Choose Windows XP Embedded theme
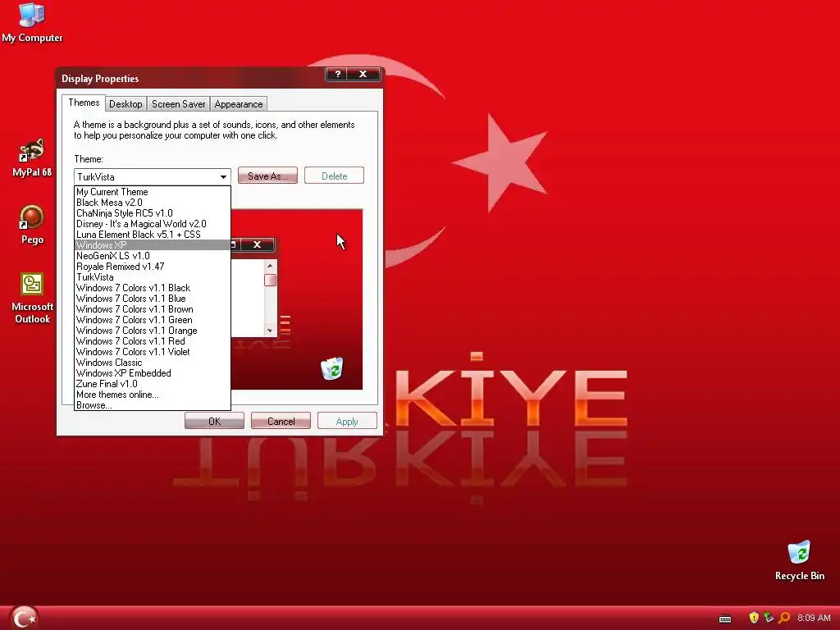Screen dimensions: 840x630 click(x=152, y=373)
